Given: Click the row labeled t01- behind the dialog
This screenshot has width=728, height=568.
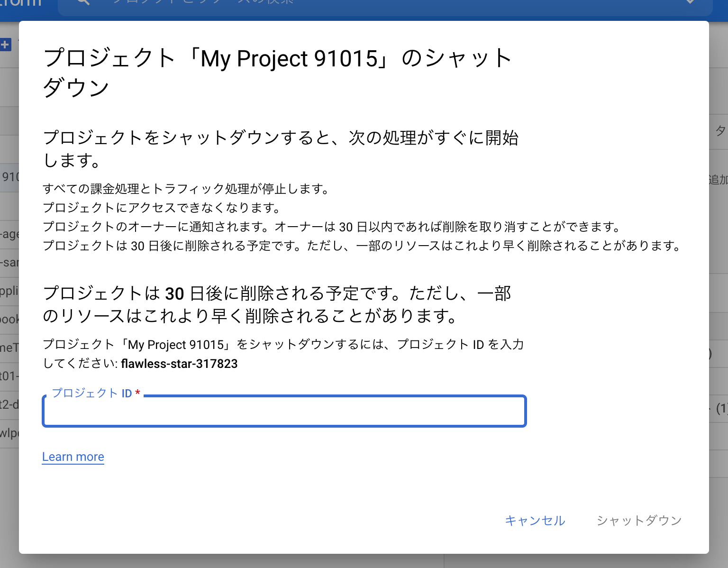Looking at the screenshot, I should tap(9, 376).
